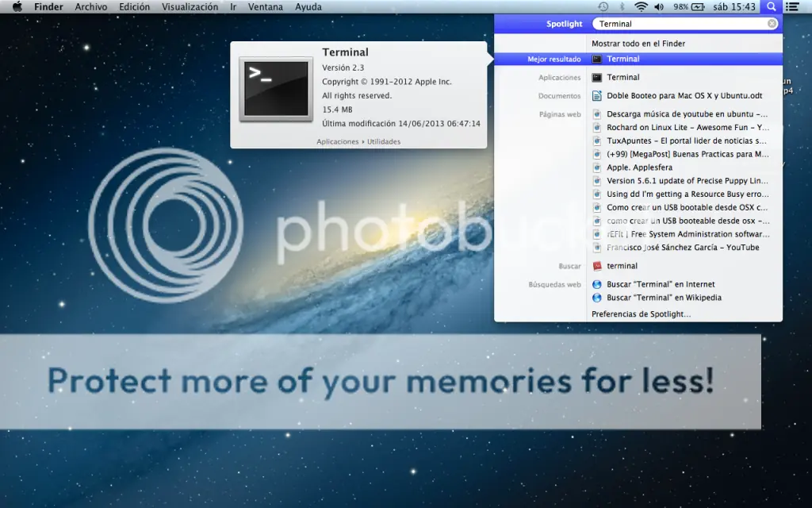Click the web page icon beside TuxApuntes
Screen dimensions: 812x508
pos(597,141)
